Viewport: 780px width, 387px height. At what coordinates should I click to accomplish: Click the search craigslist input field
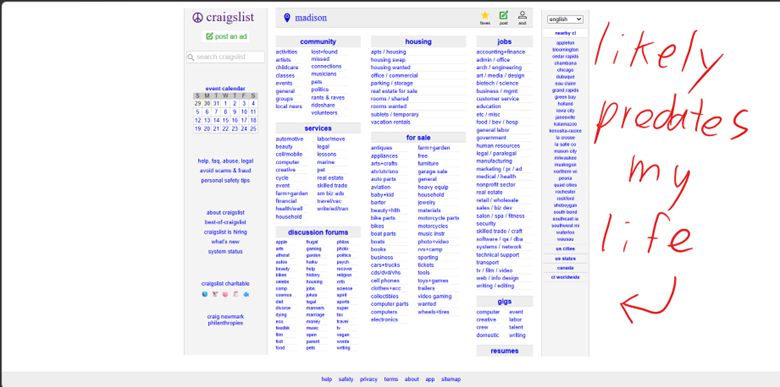click(x=226, y=57)
